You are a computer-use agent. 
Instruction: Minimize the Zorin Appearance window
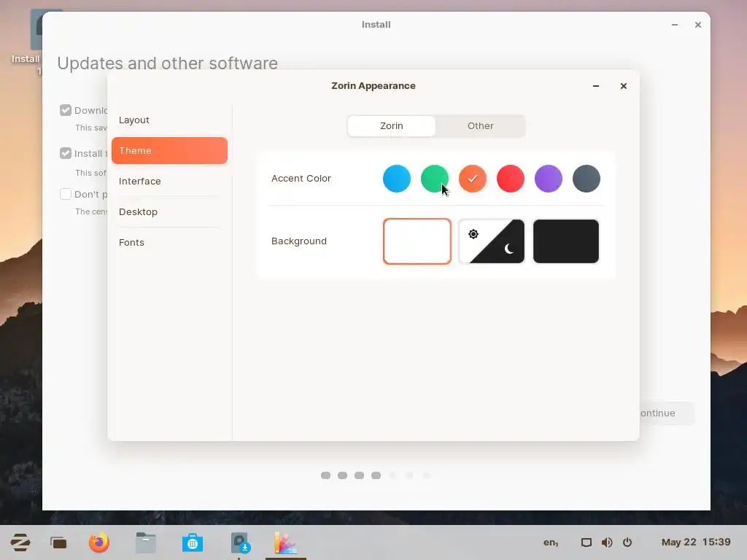(595, 86)
